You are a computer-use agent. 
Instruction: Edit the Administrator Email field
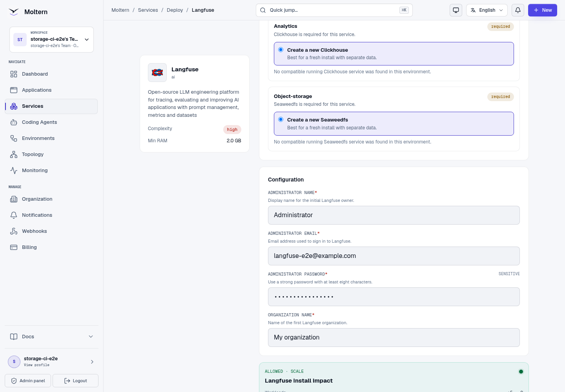coord(394,256)
